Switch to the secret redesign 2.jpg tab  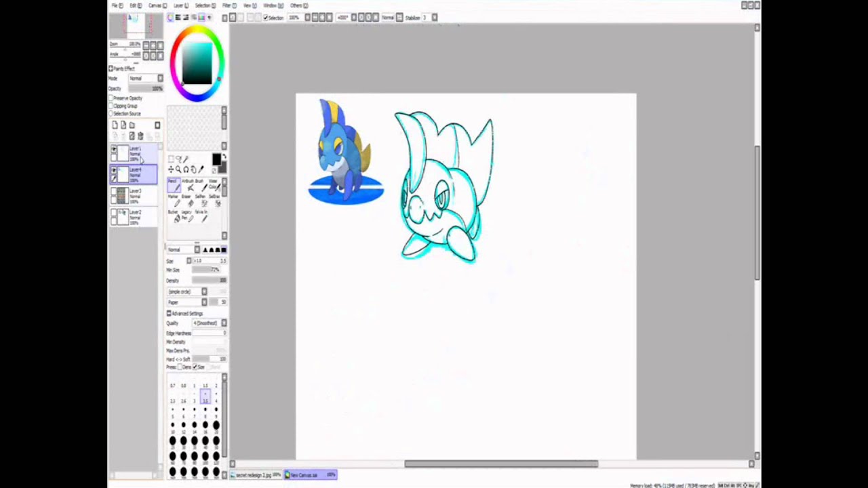256,475
